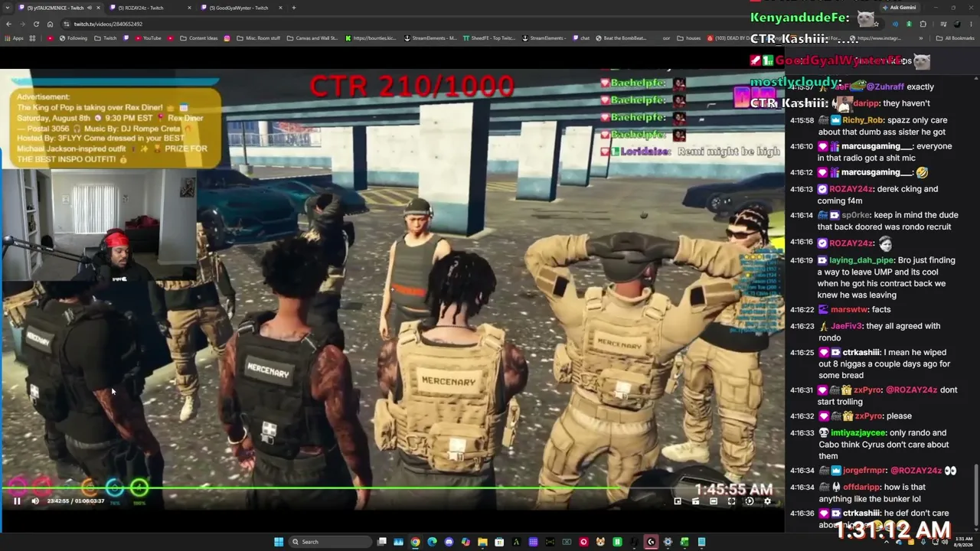Open chat username Richy_Rob
980x551 pixels.
863,120
